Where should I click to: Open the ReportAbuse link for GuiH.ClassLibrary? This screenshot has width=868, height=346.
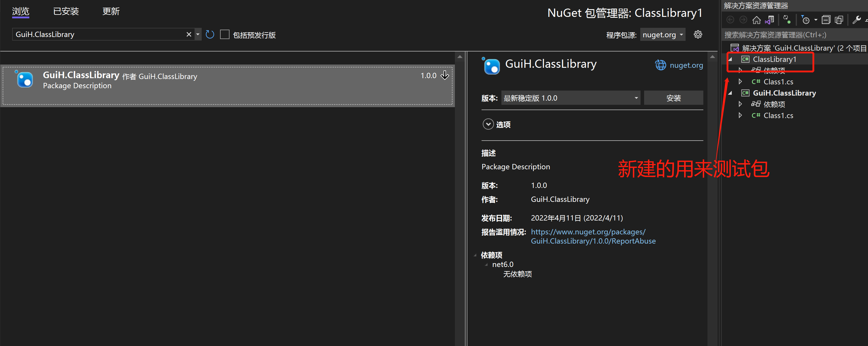click(x=593, y=236)
